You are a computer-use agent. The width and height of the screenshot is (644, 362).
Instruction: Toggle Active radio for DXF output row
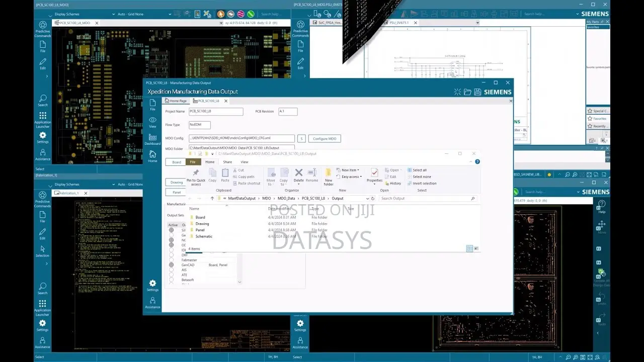[x=171, y=255]
